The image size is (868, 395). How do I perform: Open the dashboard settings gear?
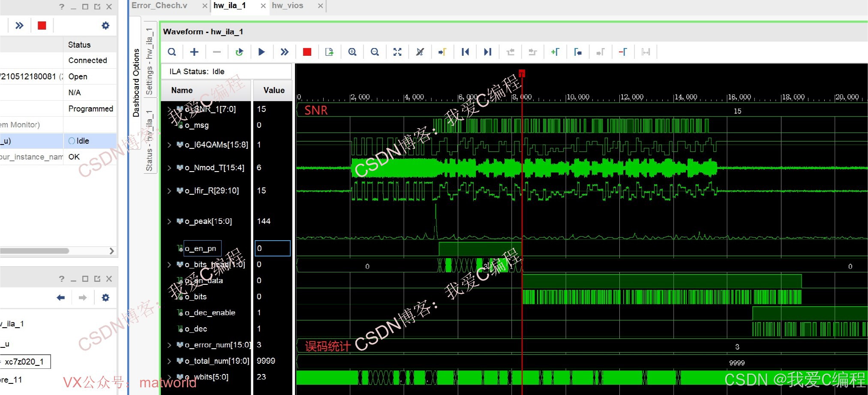point(105,25)
